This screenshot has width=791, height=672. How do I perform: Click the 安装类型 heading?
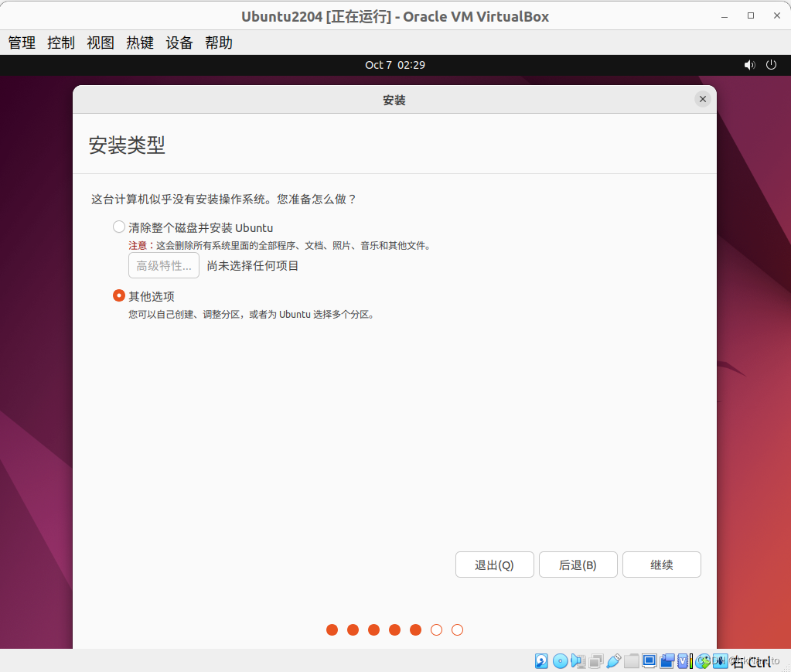tap(127, 145)
